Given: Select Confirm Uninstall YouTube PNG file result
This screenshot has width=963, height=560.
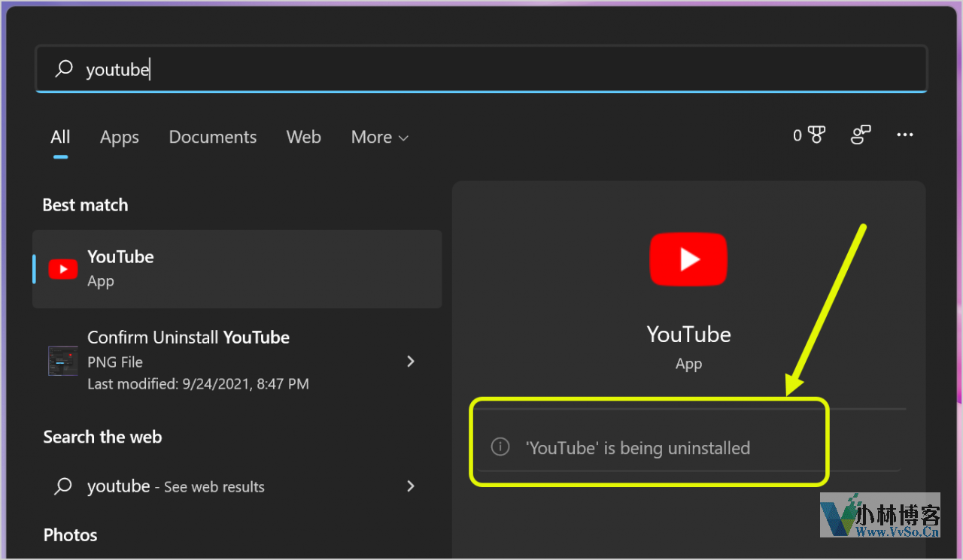Looking at the screenshot, I should (237, 361).
